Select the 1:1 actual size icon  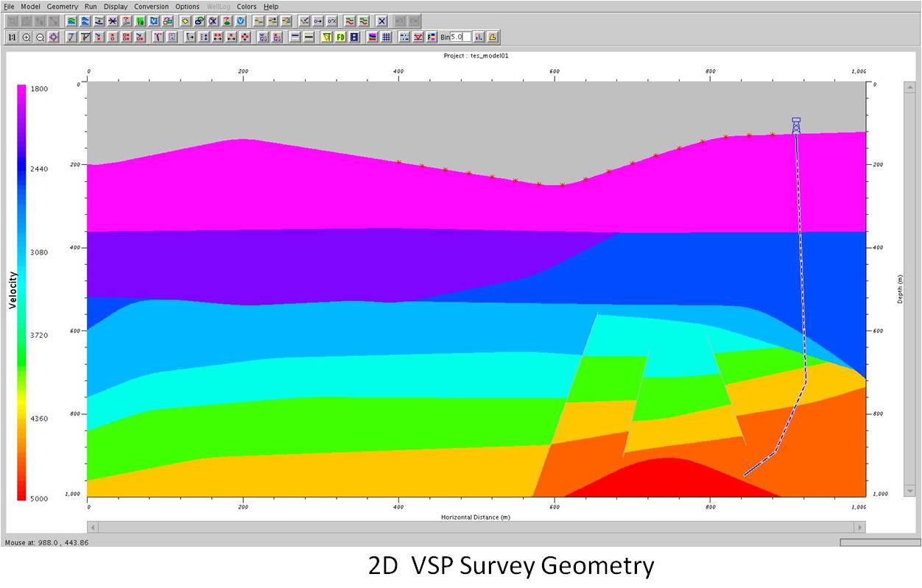[13, 36]
